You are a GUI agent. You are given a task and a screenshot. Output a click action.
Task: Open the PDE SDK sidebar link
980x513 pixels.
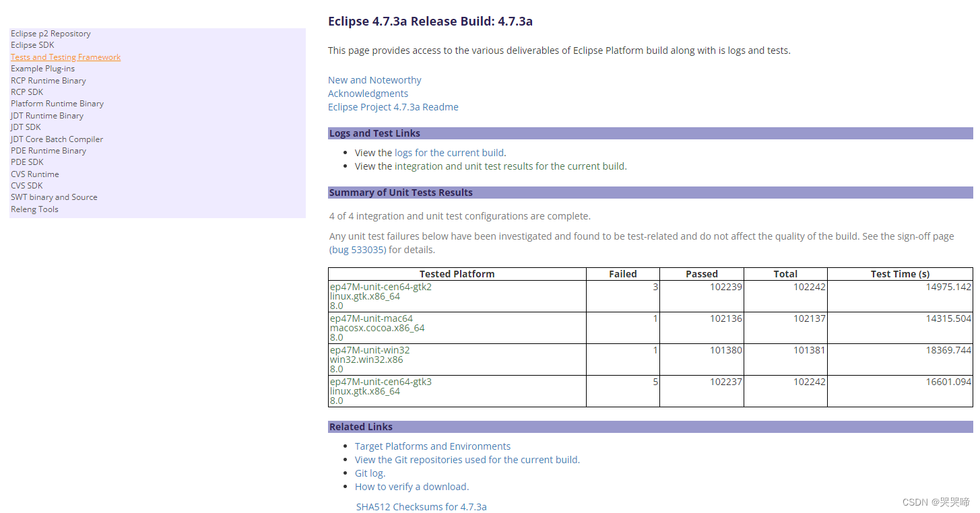pyautogui.click(x=27, y=162)
